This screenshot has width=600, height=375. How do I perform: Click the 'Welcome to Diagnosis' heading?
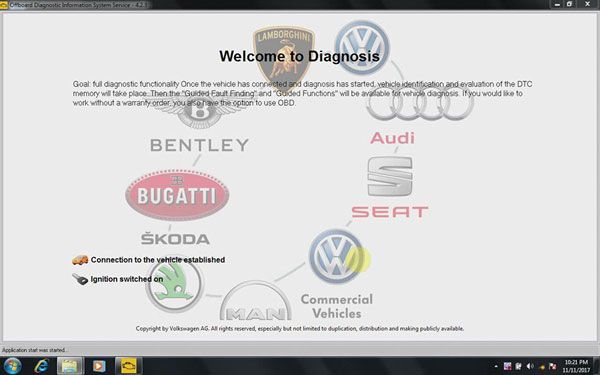tap(299, 56)
